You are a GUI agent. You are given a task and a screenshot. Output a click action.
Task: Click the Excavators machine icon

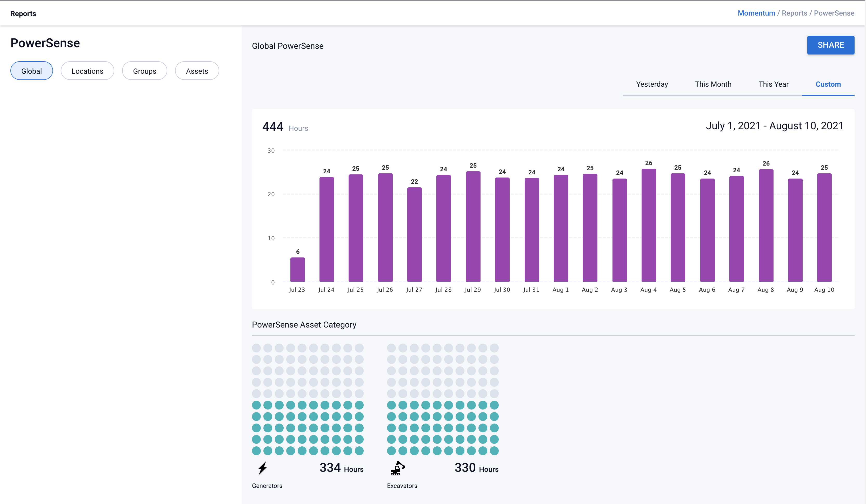pyautogui.click(x=398, y=468)
